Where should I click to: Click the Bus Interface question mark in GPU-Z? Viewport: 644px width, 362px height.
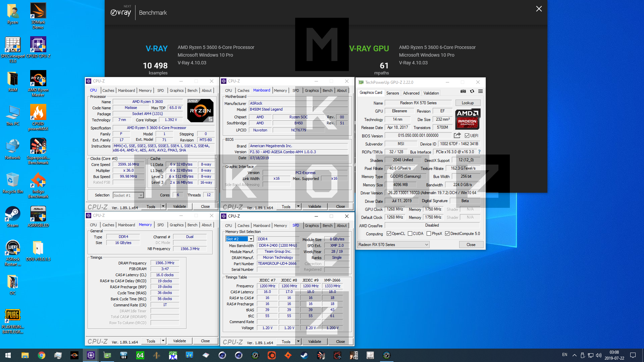(x=479, y=152)
